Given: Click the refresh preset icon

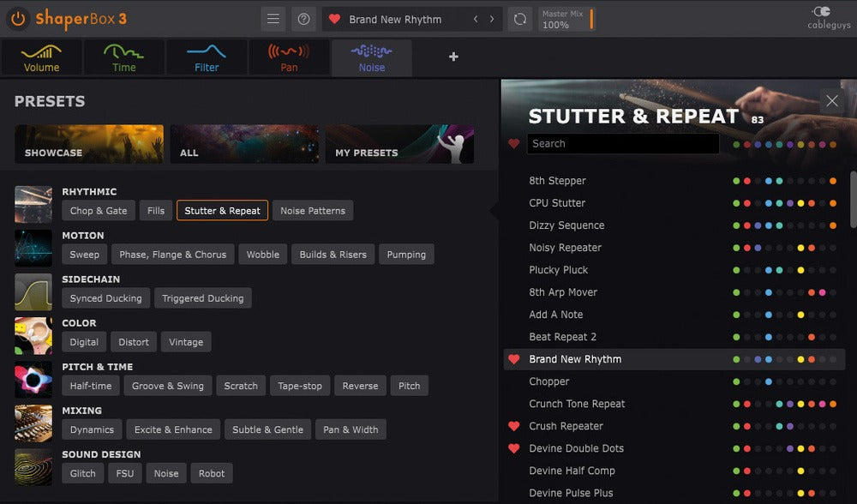Looking at the screenshot, I should (518, 19).
